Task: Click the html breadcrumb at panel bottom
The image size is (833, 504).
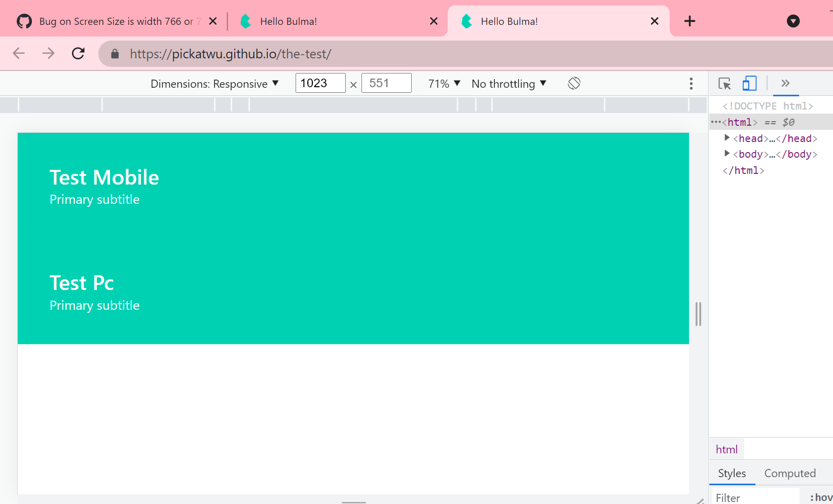Action: coord(727,448)
